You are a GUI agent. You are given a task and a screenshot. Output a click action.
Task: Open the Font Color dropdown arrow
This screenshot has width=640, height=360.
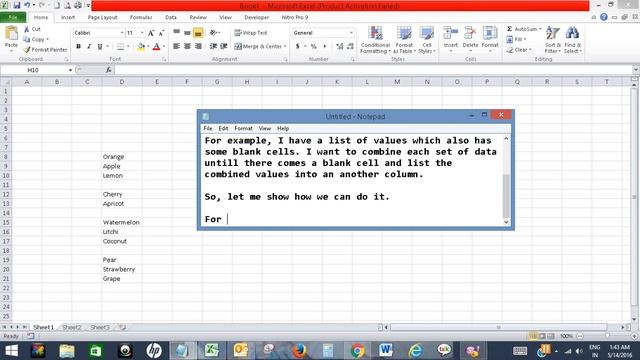tap(164, 47)
